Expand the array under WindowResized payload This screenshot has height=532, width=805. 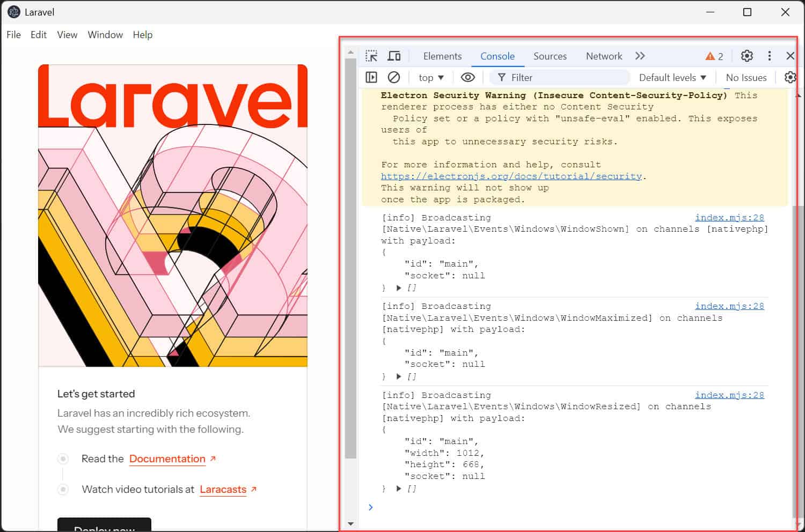(399, 489)
